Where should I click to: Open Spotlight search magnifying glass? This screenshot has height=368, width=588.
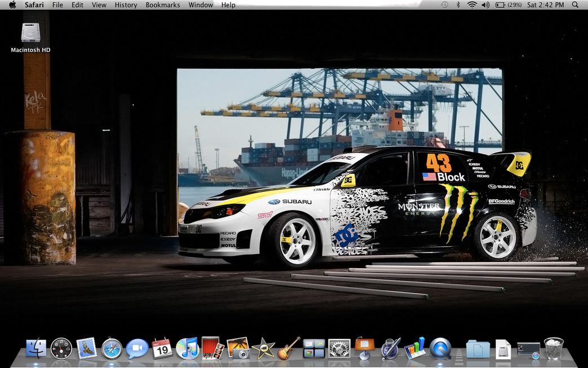pyautogui.click(x=575, y=5)
